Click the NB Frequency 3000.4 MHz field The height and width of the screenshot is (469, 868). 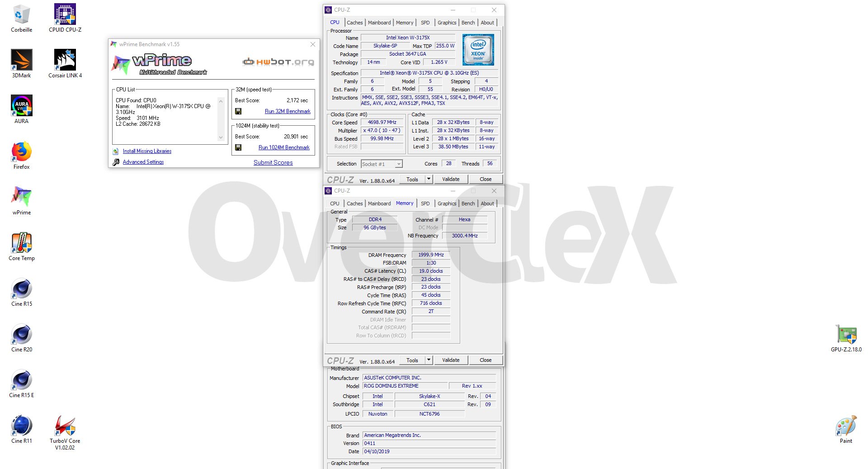tap(465, 236)
